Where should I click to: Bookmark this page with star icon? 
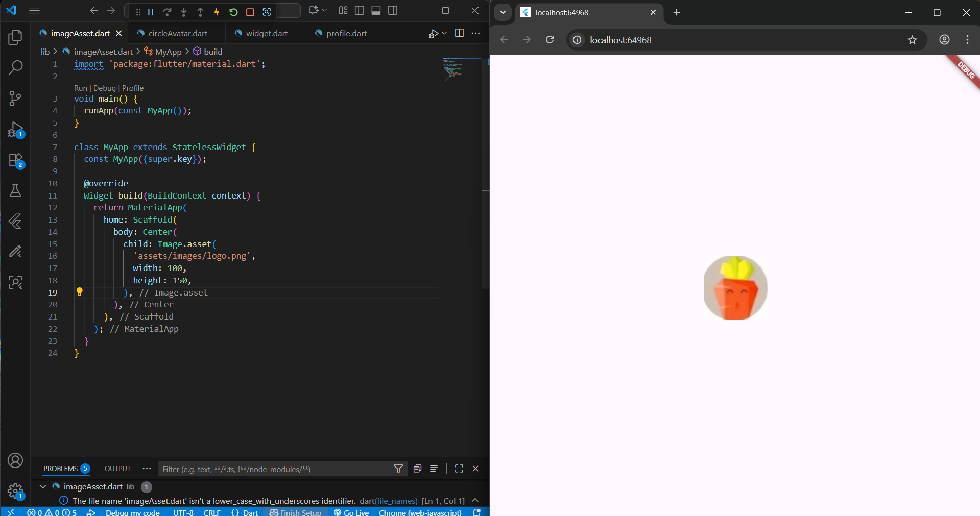pos(912,40)
